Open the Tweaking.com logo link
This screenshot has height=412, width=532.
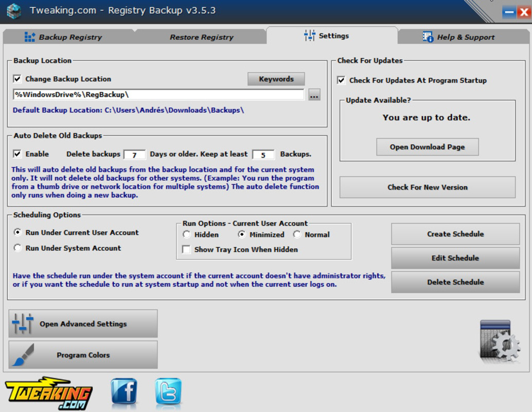coord(48,393)
